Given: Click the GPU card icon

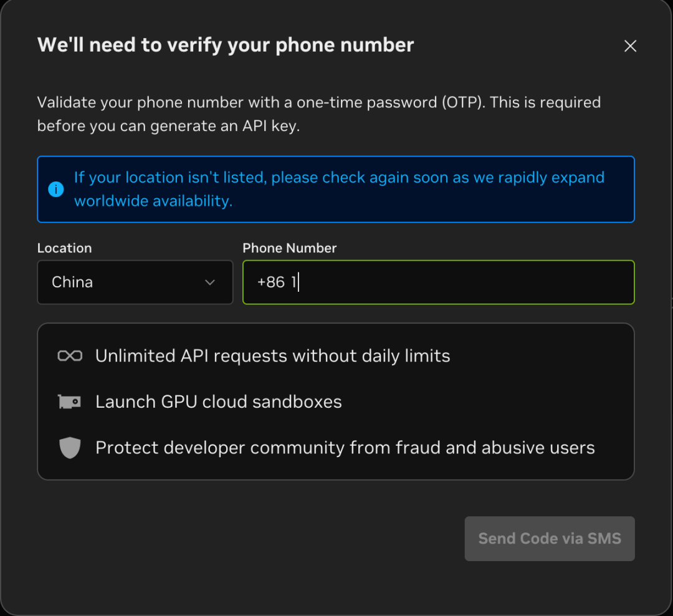Looking at the screenshot, I should pos(69,402).
